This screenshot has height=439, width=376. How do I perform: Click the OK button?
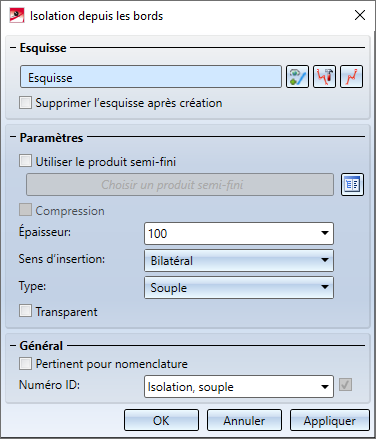click(161, 420)
